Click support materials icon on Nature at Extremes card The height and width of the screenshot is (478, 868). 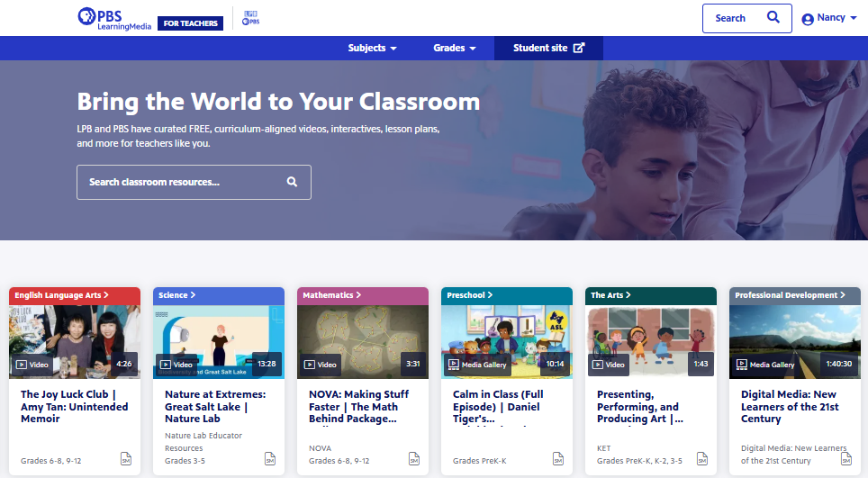click(270, 458)
